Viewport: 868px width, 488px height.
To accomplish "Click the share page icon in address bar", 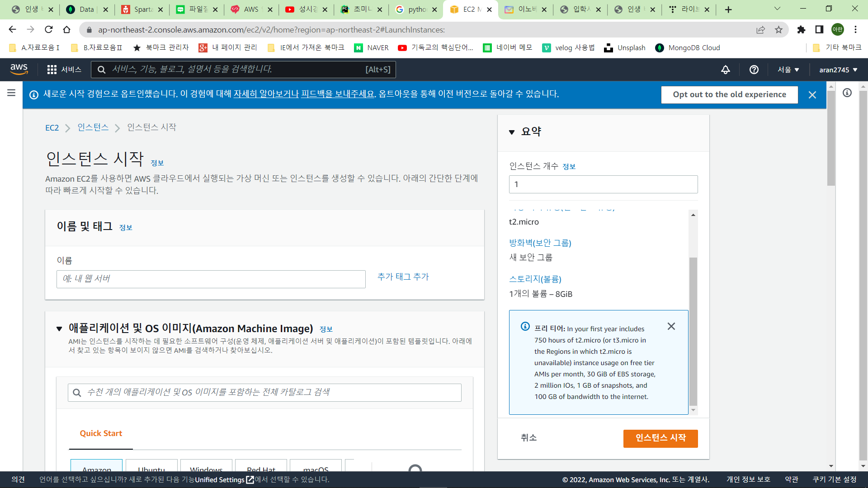I will pyautogui.click(x=760, y=29).
